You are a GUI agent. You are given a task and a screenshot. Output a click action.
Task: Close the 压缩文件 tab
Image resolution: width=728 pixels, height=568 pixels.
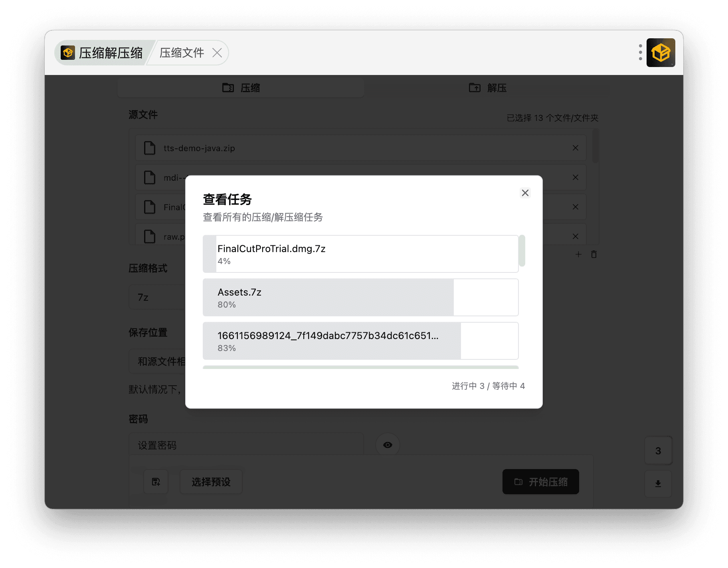point(217,53)
